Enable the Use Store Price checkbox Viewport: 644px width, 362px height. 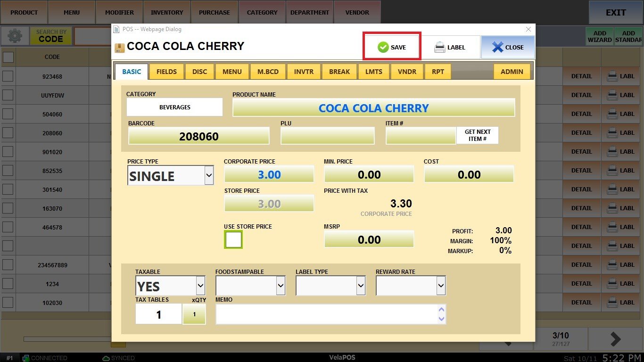click(233, 240)
